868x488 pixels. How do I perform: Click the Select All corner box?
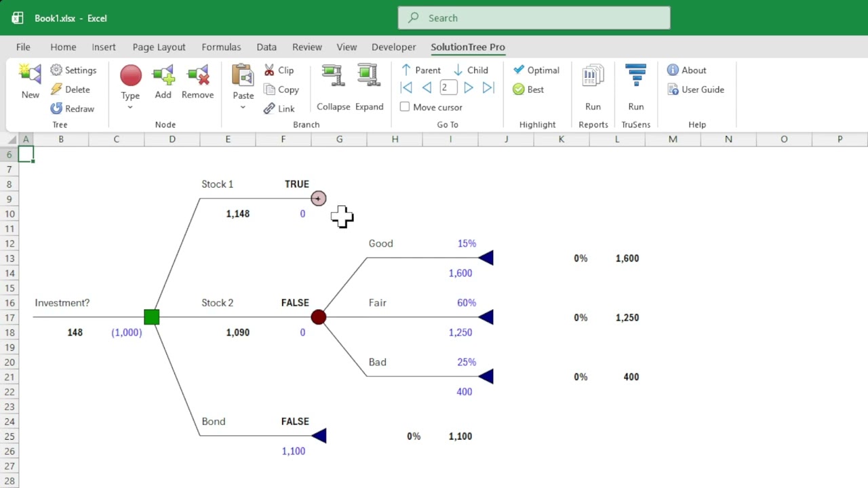[9, 139]
